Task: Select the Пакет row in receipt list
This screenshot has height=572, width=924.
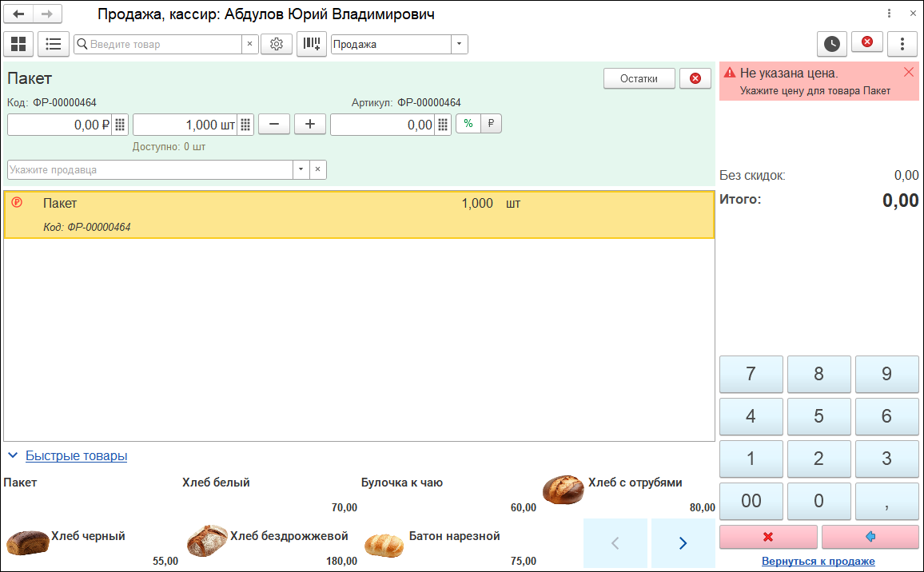Action: click(359, 214)
